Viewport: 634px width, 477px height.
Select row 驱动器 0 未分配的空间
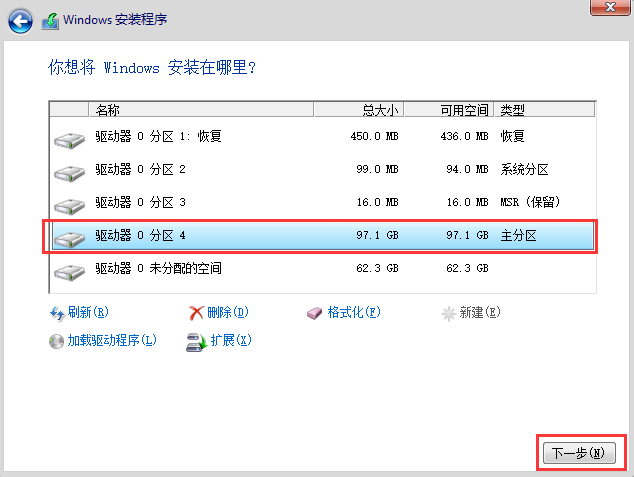point(323,269)
